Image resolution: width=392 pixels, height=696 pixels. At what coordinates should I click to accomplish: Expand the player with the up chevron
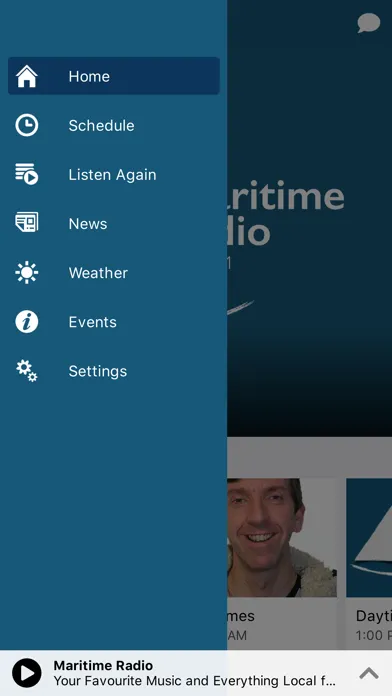(x=368, y=673)
